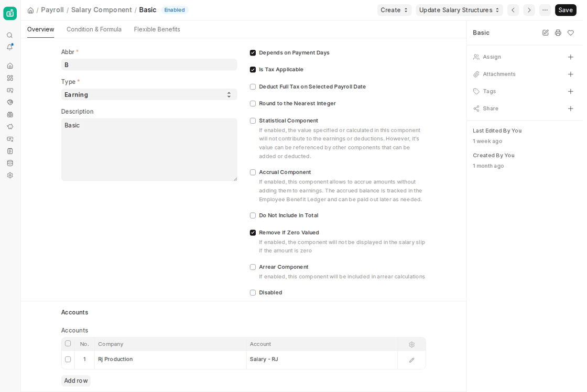This screenshot has width=587, height=392.
Task: Open the dashboard grid icon in sidebar
Action: click(x=10, y=78)
